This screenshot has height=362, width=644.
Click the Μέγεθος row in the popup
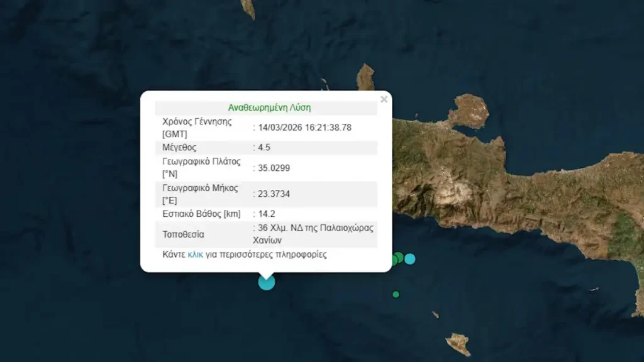[189, 147]
